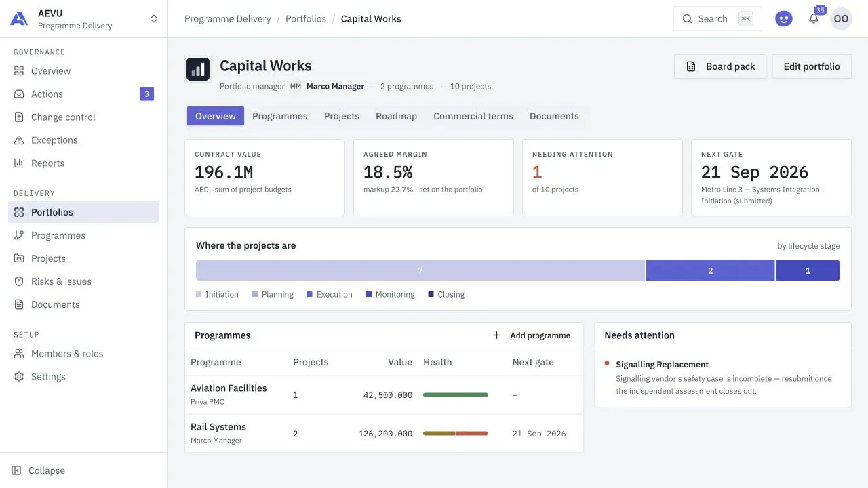
Task: Click the Initiation segment showing 7
Action: (x=420, y=270)
